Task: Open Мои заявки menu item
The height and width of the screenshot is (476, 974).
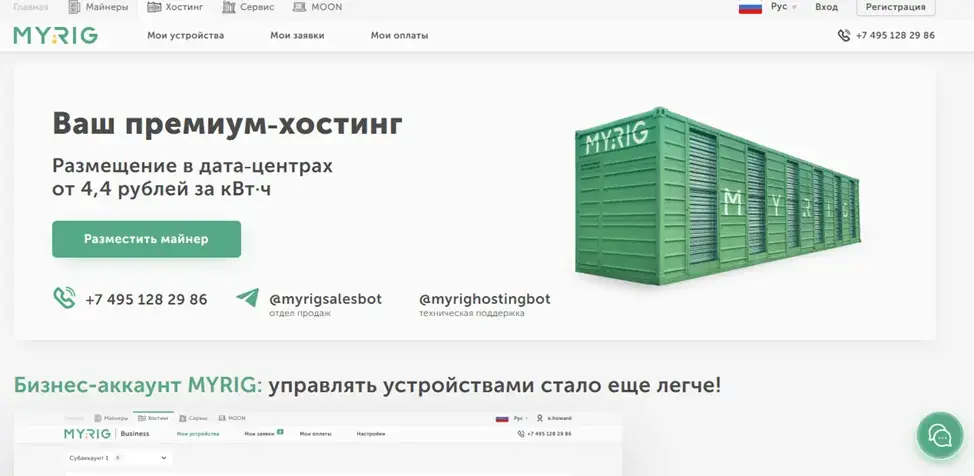Action: (297, 35)
